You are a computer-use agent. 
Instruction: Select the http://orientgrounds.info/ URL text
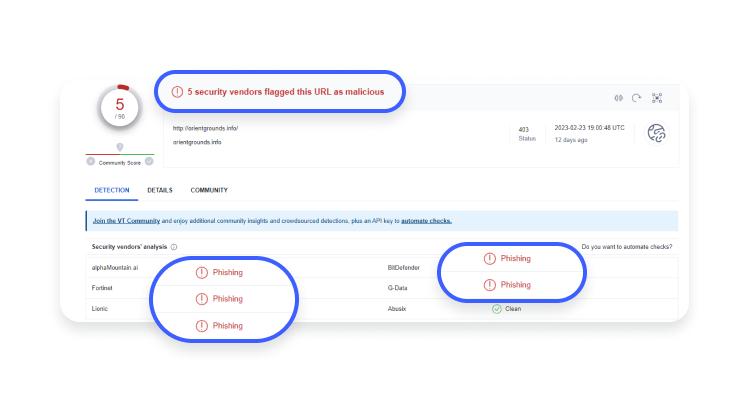(x=206, y=128)
